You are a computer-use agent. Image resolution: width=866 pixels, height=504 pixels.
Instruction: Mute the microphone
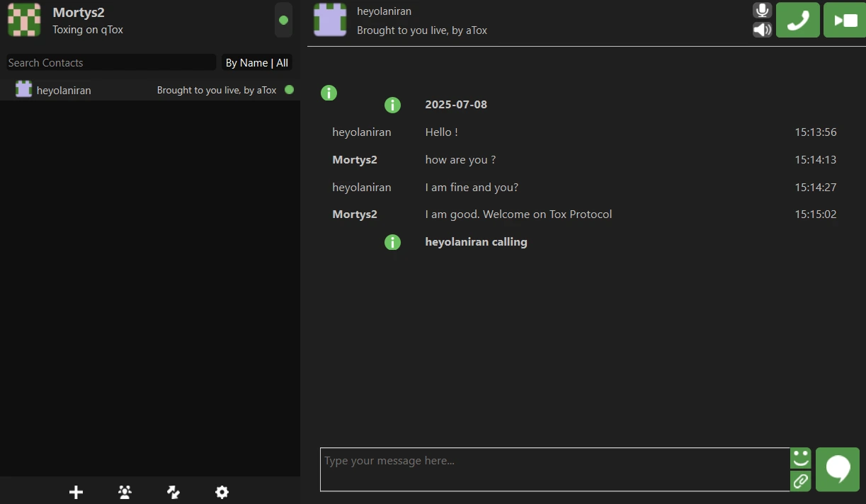coord(762,11)
